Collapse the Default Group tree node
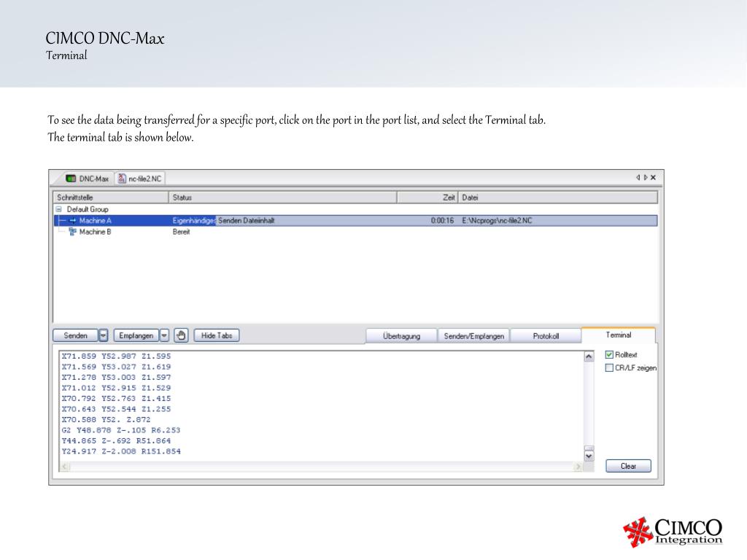Screen dimensions: 747x560 tap(58, 209)
